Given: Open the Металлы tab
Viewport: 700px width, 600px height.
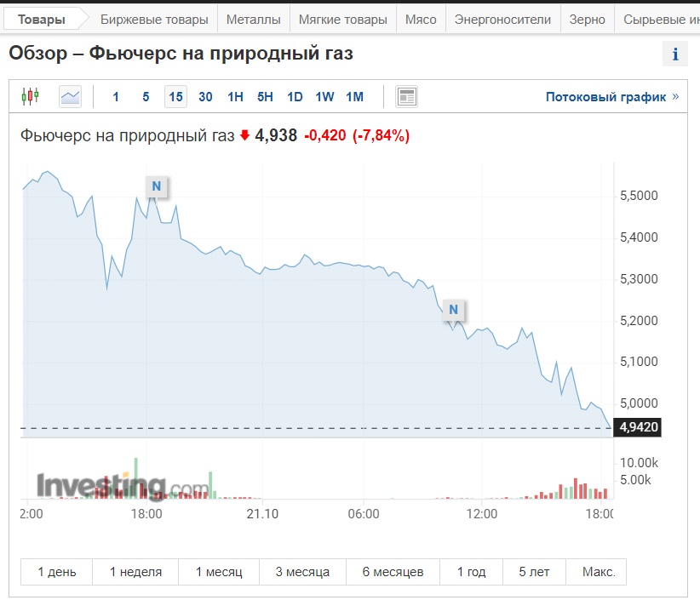Looking at the screenshot, I should (254, 19).
